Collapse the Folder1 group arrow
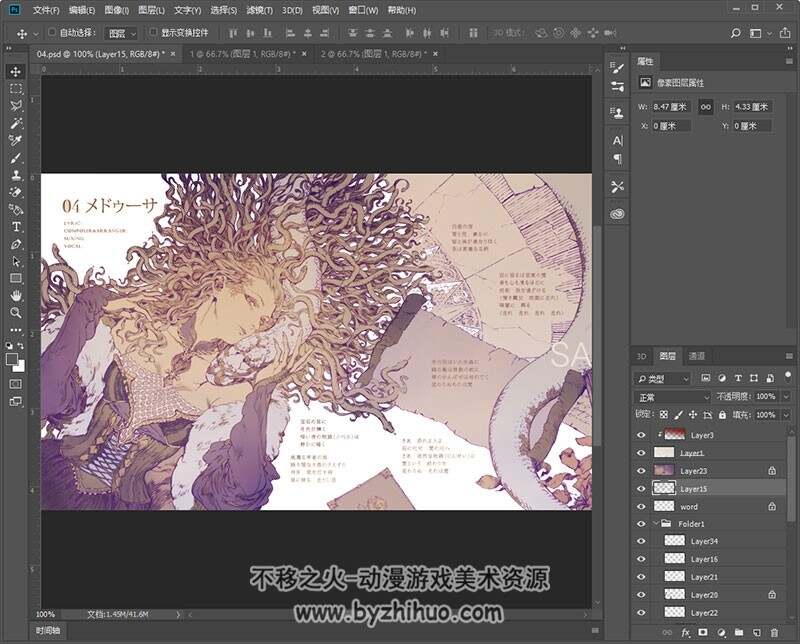800x644 pixels. pyautogui.click(x=656, y=524)
